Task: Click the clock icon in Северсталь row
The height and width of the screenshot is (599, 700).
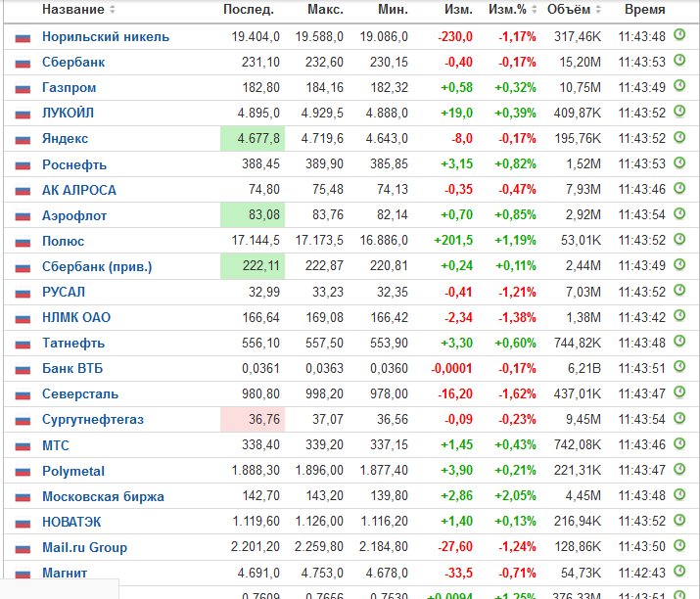Action: tap(679, 392)
